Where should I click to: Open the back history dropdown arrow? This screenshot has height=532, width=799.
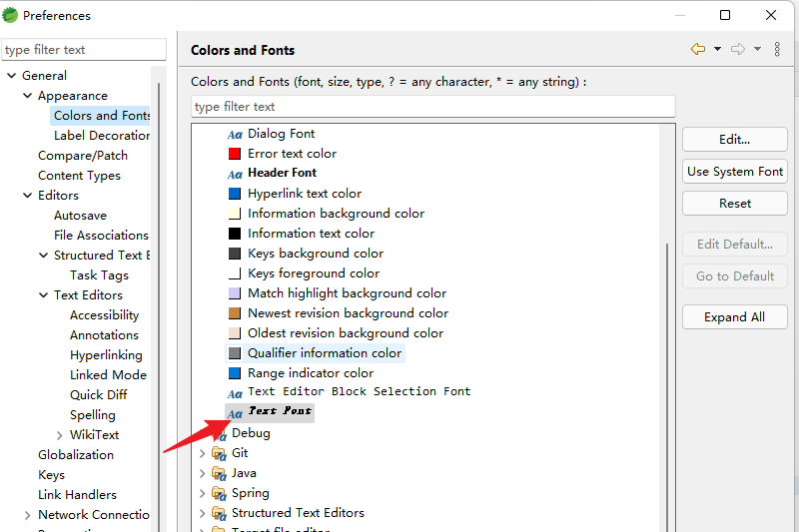pos(717,49)
